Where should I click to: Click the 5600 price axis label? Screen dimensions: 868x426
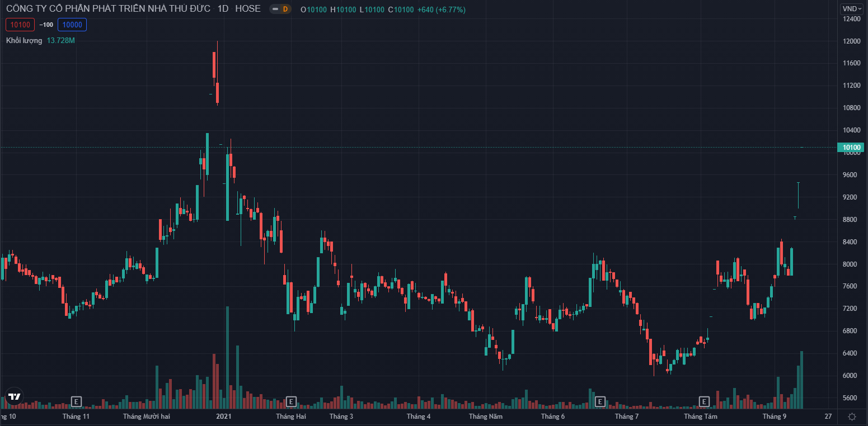(x=851, y=398)
